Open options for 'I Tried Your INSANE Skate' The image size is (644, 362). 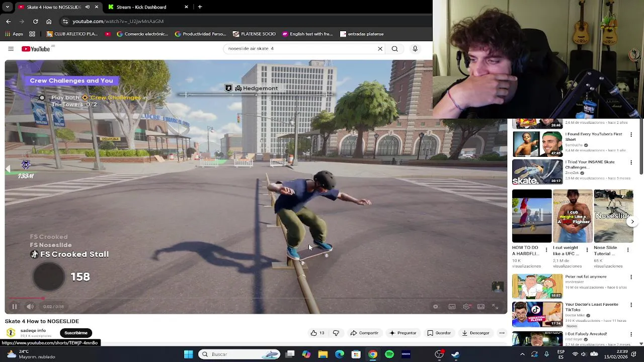point(631,162)
